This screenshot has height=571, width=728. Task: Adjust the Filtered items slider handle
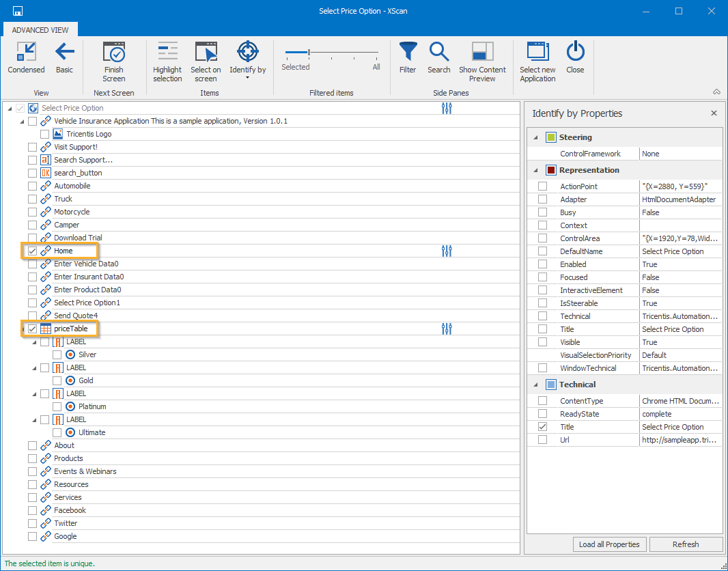point(309,52)
